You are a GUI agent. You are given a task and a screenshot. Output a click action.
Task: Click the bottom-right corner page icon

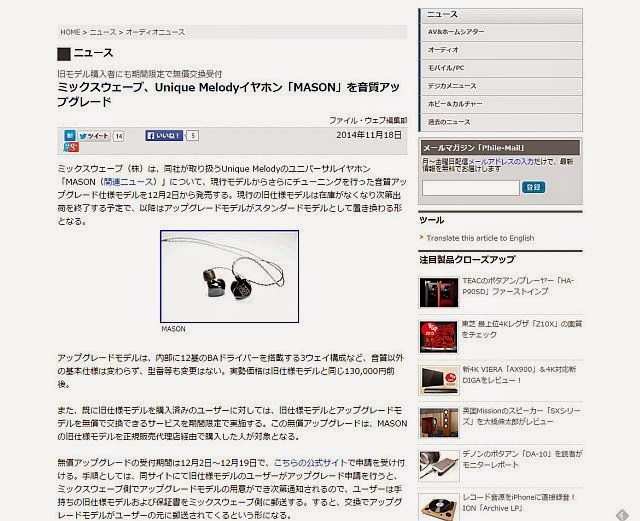coord(622,514)
